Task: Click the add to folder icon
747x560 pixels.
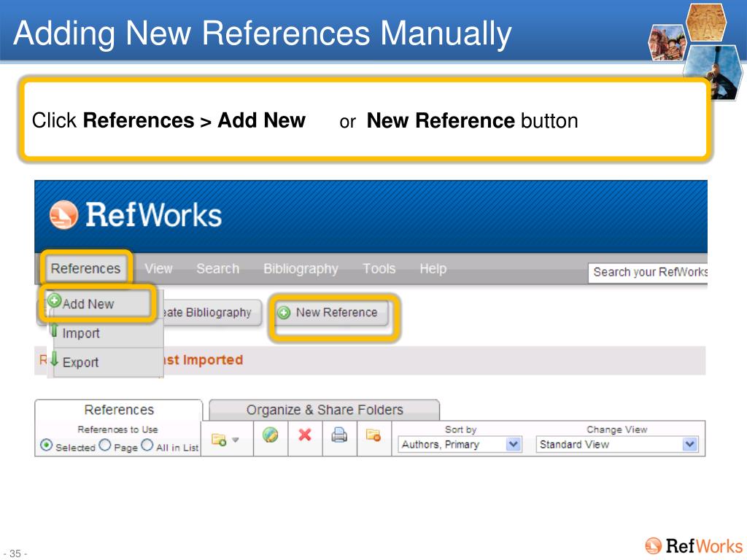Action: pyautogui.click(x=219, y=439)
